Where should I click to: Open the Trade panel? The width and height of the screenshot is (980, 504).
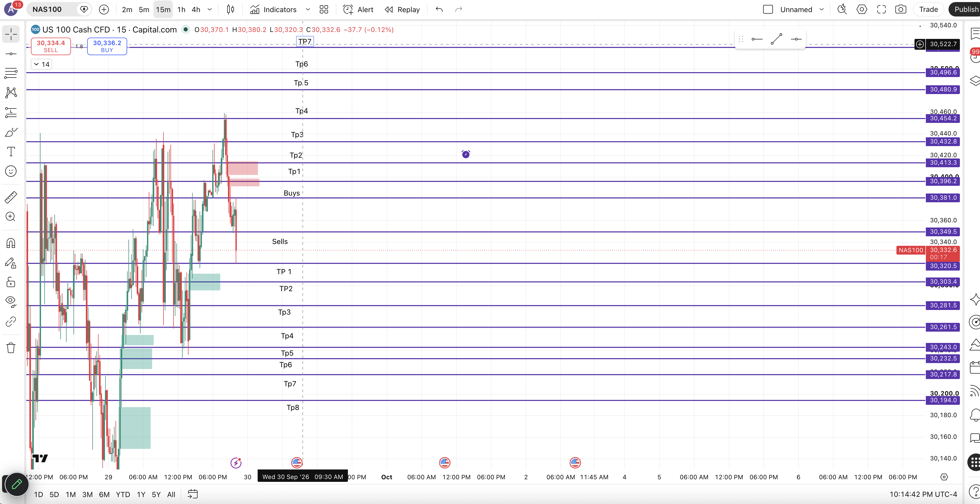click(929, 10)
